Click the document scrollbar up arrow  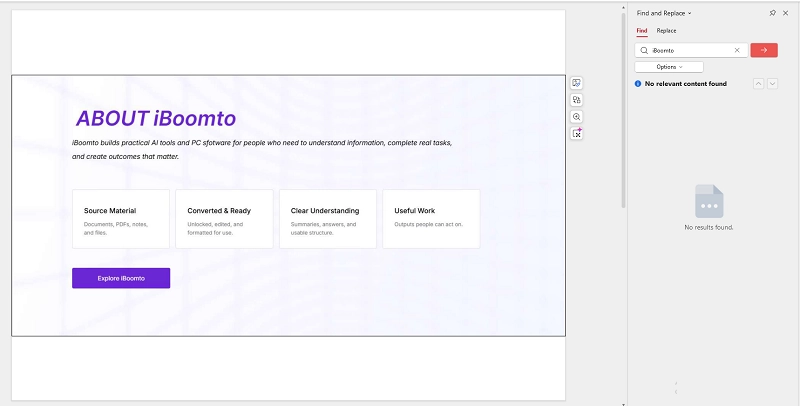pyautogui.click(x=623, y=8)
